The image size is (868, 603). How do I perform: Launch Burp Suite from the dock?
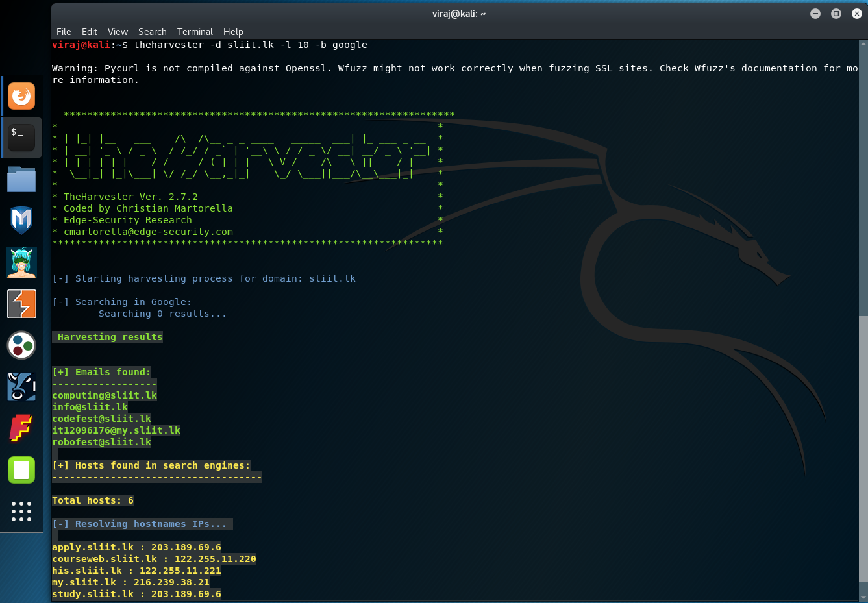point(21,304)
